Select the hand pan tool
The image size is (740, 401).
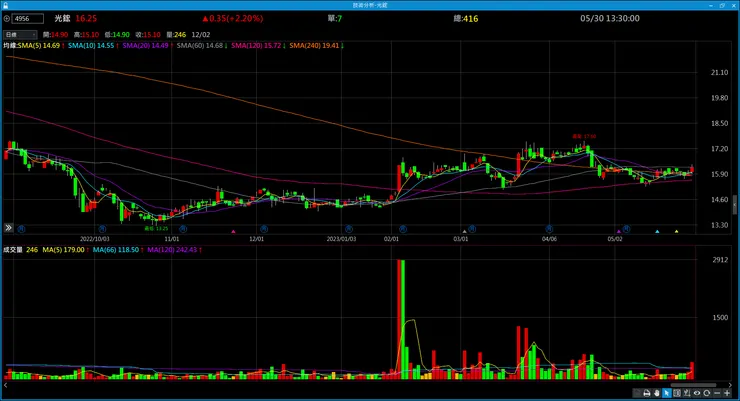[657, 393]
